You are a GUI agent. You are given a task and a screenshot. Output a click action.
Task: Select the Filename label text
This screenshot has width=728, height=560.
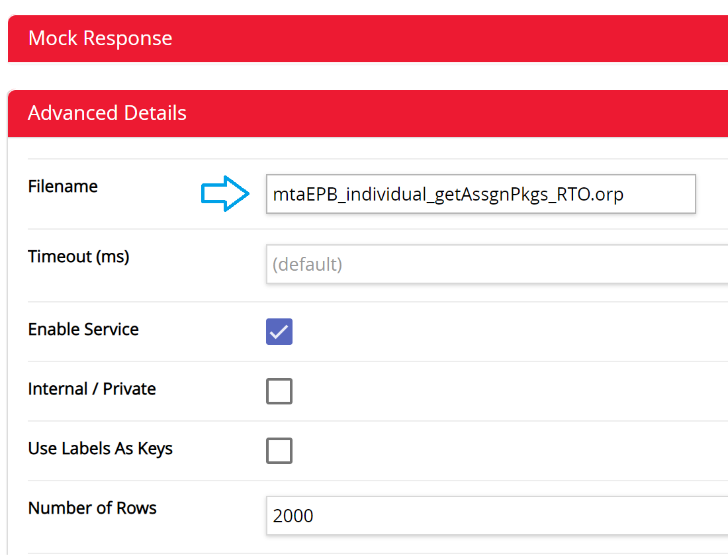pos(63,186)
